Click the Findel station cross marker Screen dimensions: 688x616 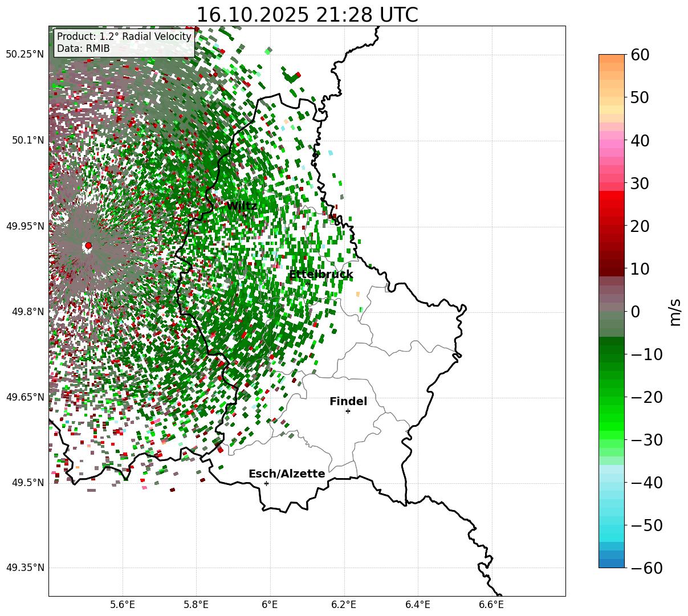(x=348, y=411)
